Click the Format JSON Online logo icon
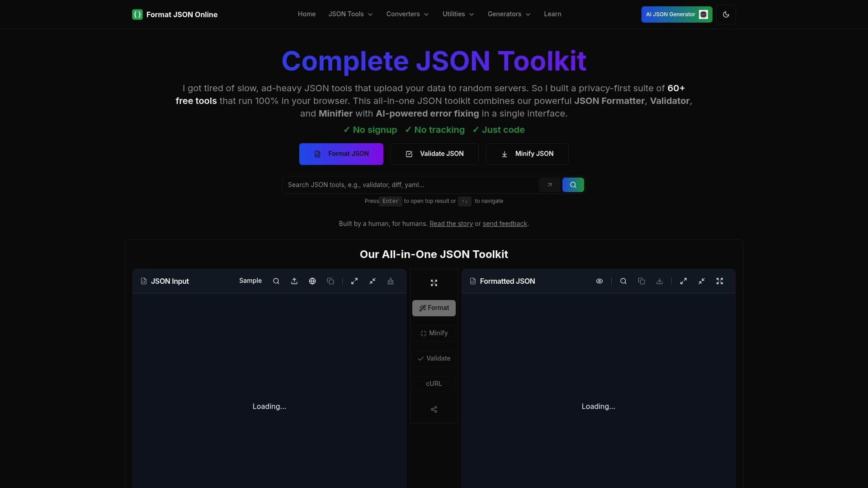868x488 pixels. pos(137,14)
